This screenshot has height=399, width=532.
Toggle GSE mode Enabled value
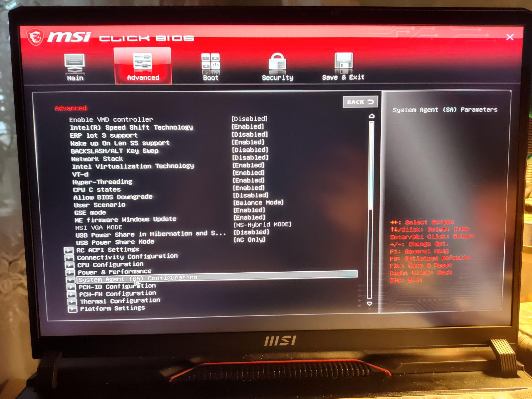pos(249,210)
